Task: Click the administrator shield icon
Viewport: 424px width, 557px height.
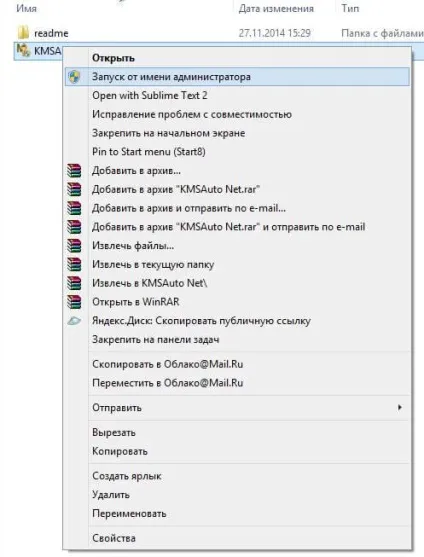Action: click(x=74, y=77)
